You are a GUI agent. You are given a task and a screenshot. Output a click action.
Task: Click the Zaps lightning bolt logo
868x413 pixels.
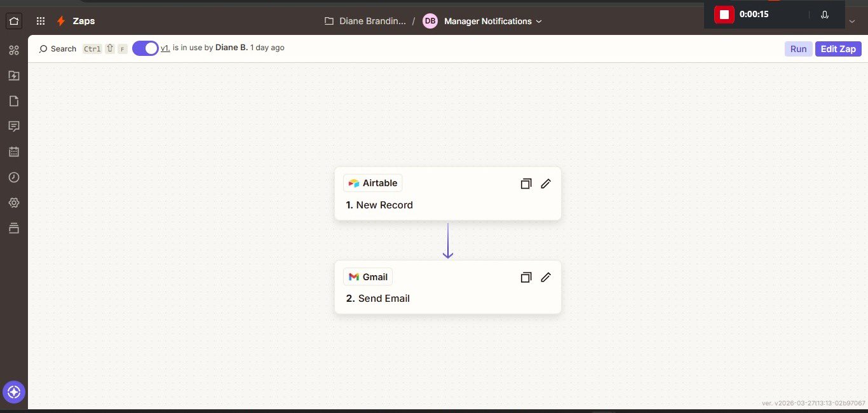61,21
